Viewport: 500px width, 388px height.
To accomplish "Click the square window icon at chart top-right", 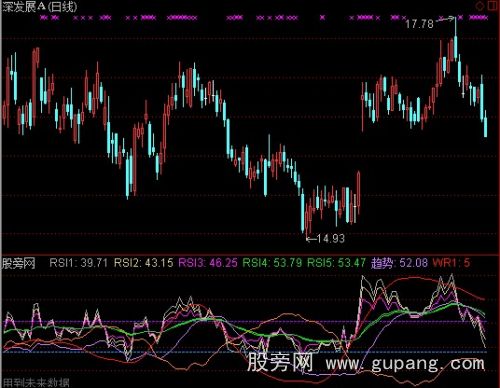I will click(493, 5).
